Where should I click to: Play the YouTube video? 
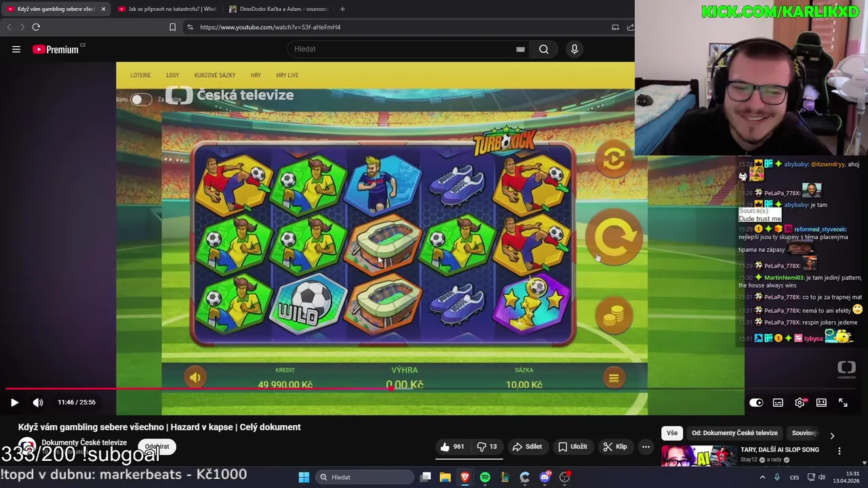pos(14,402)
